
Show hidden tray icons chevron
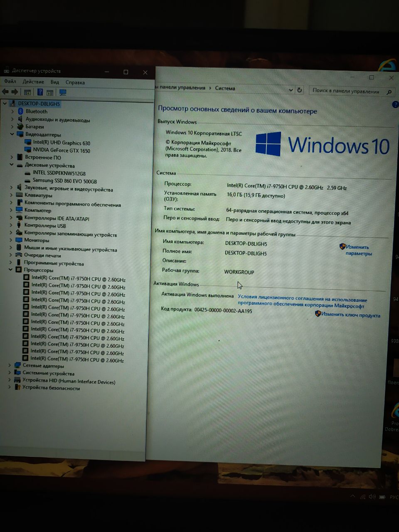(x=352, y=496)
